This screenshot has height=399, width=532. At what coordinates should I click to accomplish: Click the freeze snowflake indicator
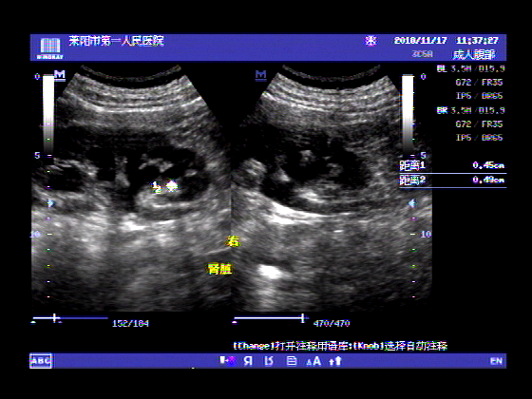370,41
